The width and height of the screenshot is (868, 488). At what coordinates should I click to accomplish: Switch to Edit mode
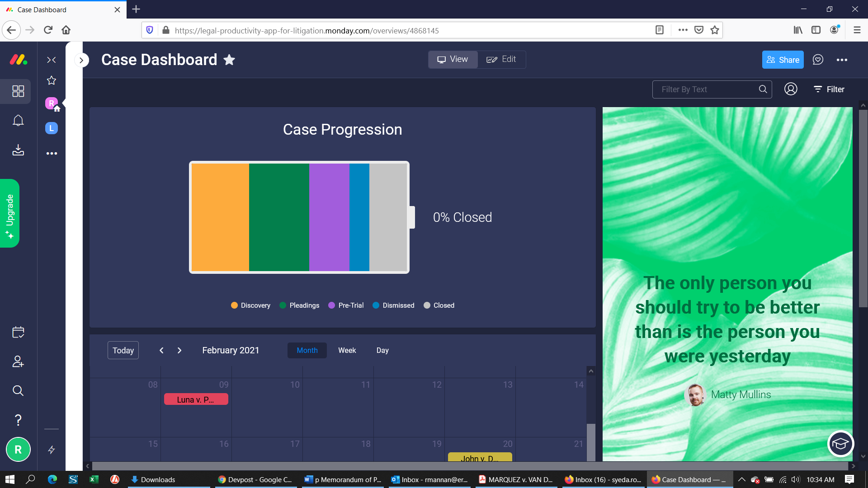point(501,60)
